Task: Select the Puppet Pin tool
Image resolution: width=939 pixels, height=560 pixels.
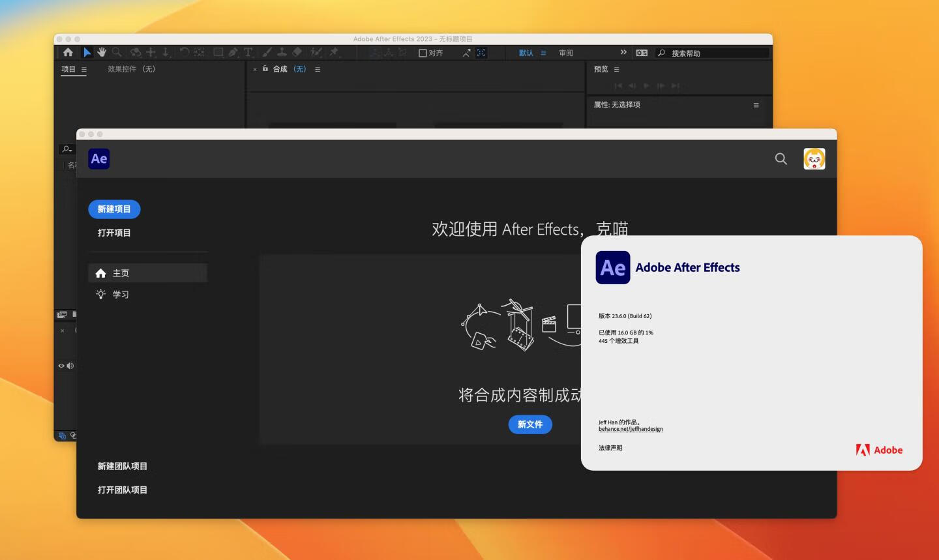Action: (x=334, y=52)
